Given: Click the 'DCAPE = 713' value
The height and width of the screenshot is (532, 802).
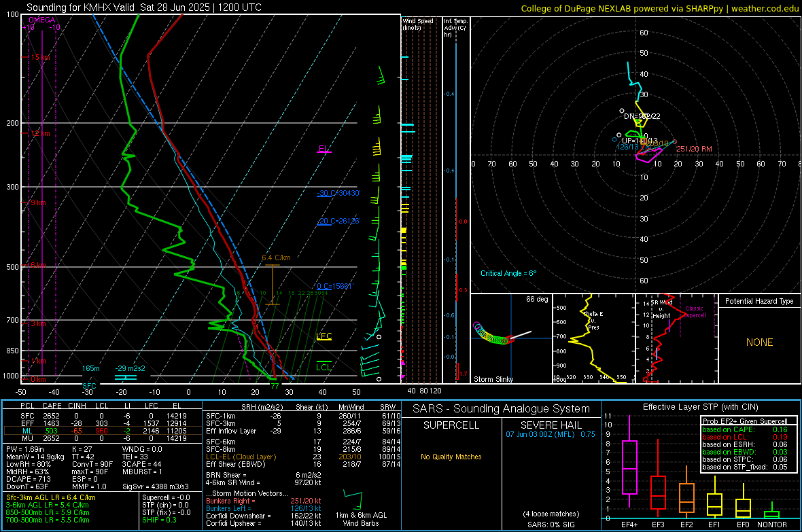Looking at the screenshot, I should click(28, 479).
